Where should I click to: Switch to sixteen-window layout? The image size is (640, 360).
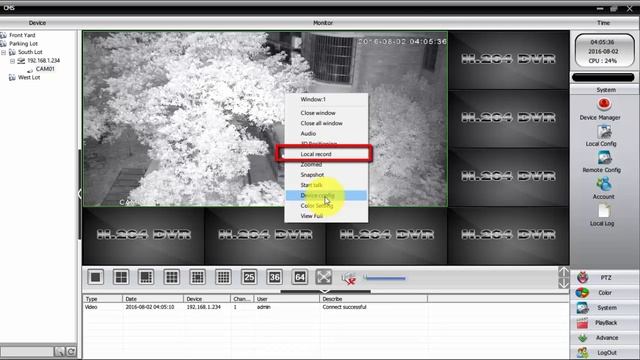pos(198,278)
